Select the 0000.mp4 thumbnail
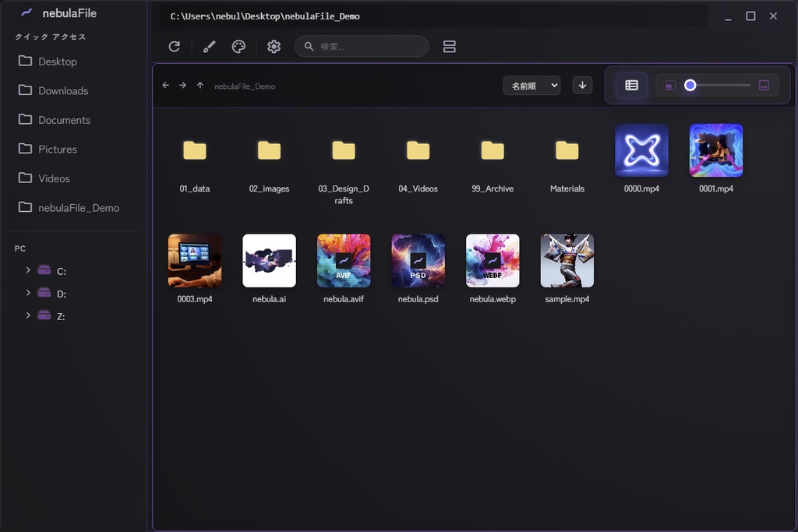 (x=641, y=150)
